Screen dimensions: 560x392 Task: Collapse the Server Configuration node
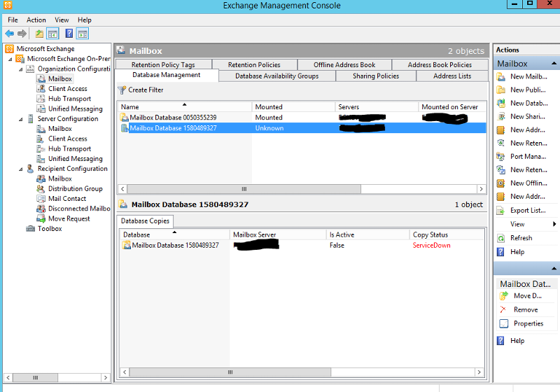pyautogui.click(x=21, y=119)
